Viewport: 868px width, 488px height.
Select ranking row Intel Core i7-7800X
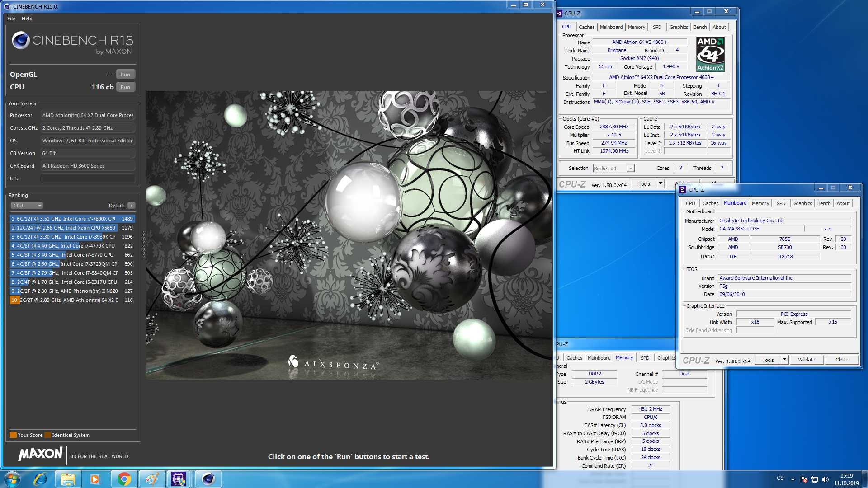pyautogui.click(x=72, y=219)
